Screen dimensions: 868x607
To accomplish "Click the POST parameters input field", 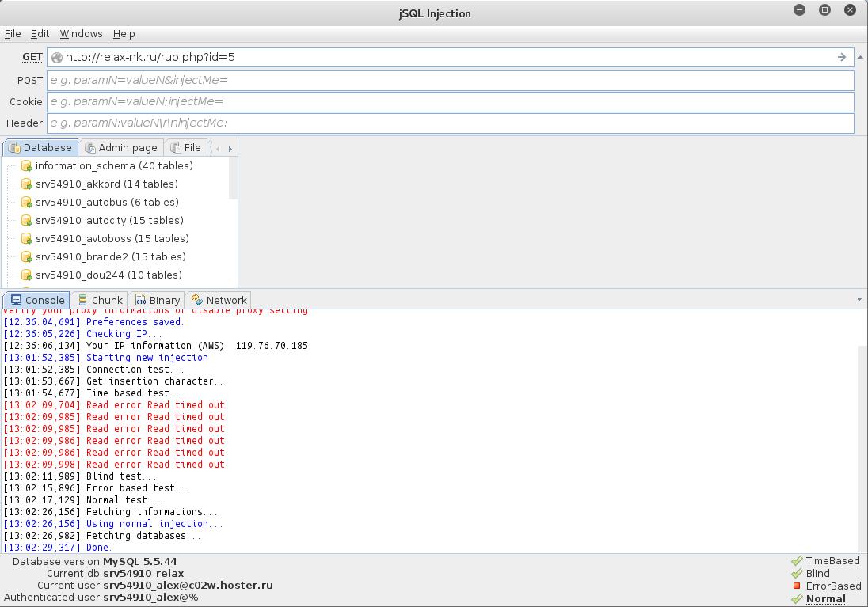I will pyautogui.click(x=450, y=80).
